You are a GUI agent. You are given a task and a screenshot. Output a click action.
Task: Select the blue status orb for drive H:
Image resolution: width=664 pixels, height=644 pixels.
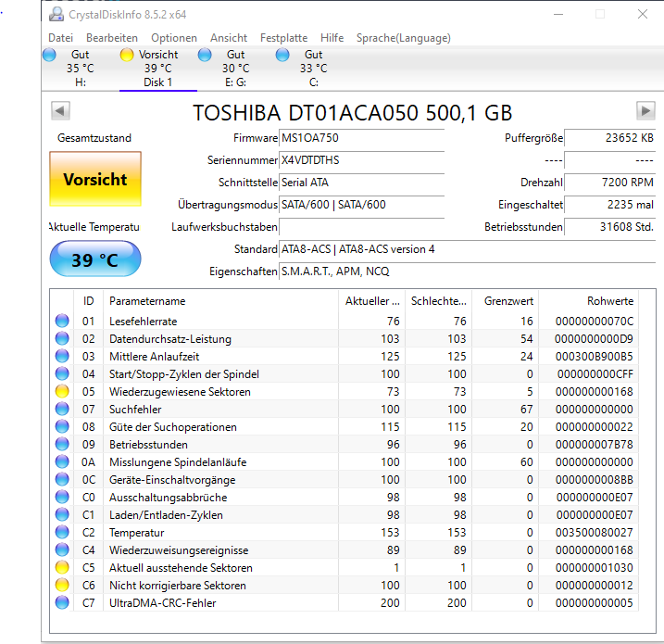(50, 55)
